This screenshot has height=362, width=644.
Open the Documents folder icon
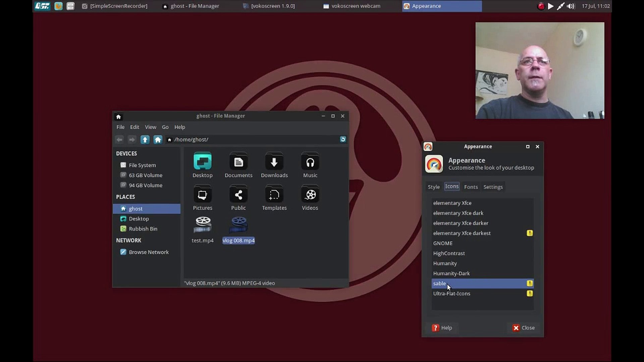point(238,162)
